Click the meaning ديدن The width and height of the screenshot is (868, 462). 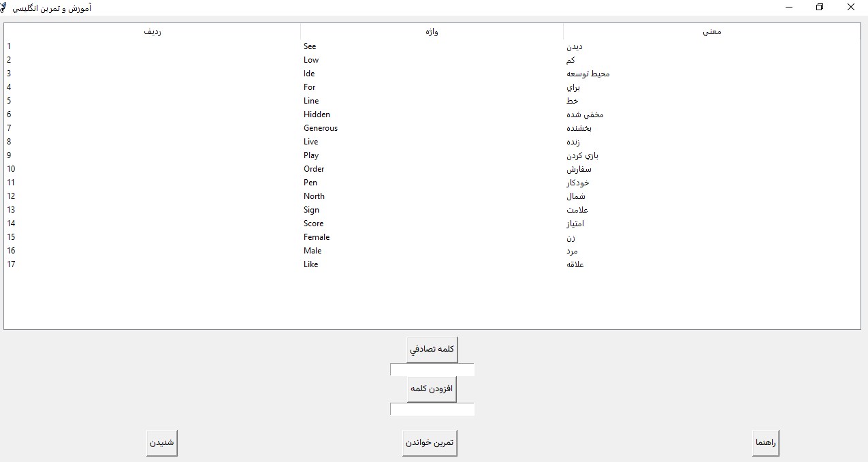pos(575,46)
